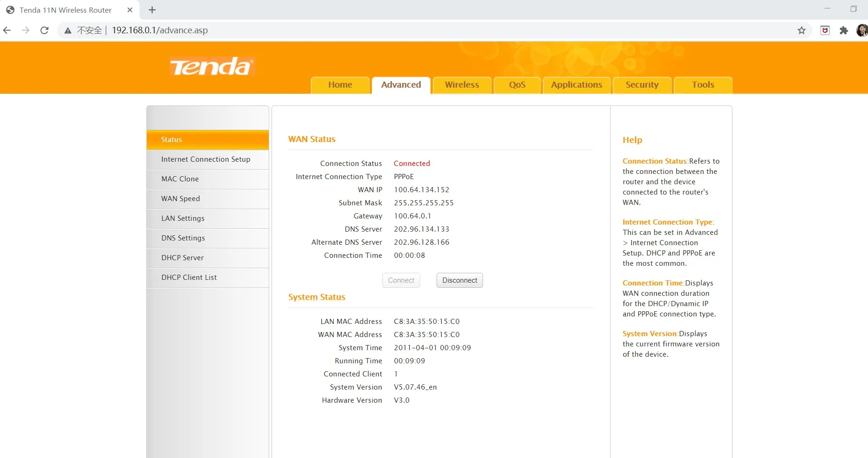Open a new browser tab
This screenshot has width=868, height=458.
tap(152, 10)
